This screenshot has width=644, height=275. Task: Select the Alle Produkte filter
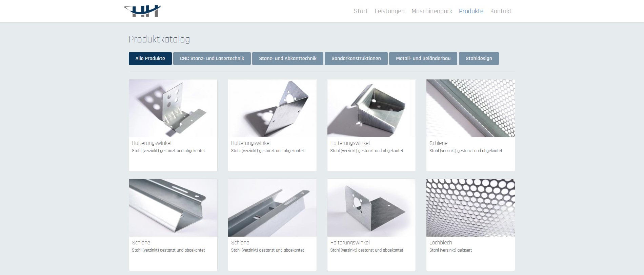150,58
